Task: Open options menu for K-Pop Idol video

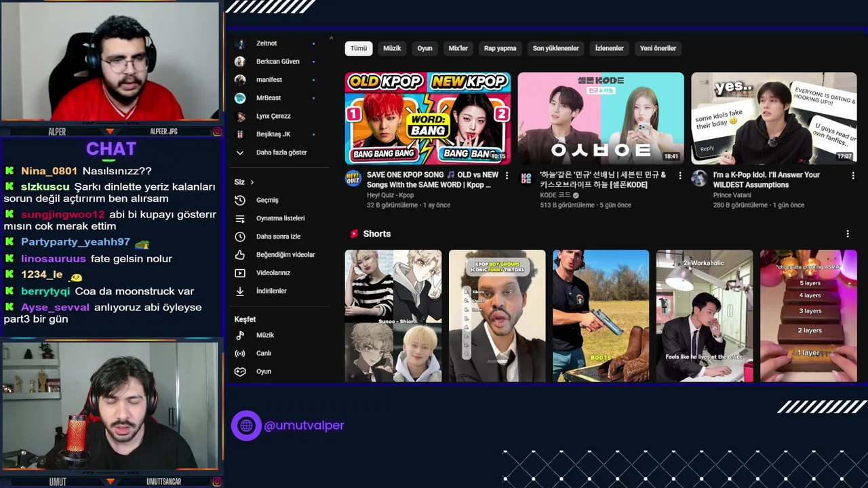Action: pyautogui.click(x=853, y=176)
